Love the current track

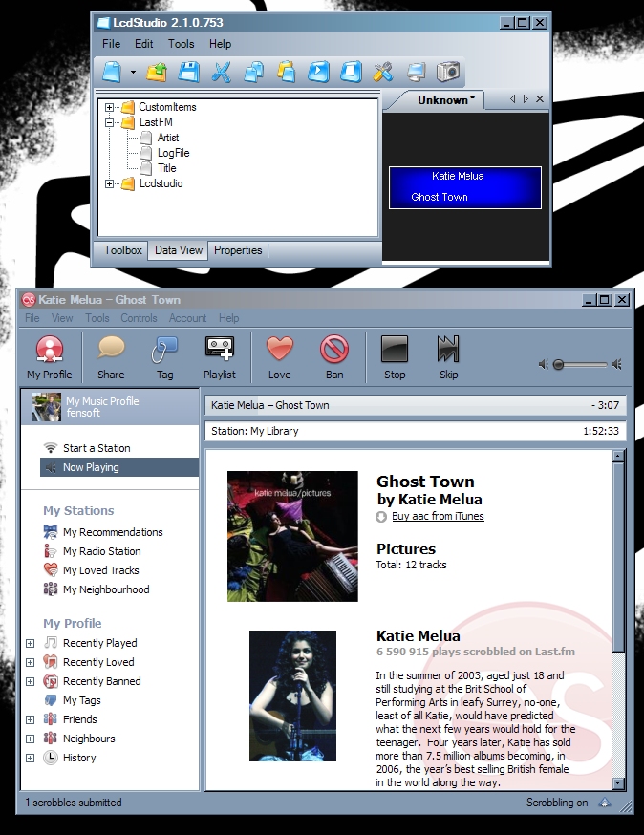pos(280,356)
